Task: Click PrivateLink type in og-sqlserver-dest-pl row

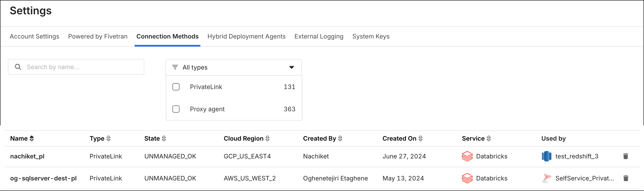Action: click(106, 178)
